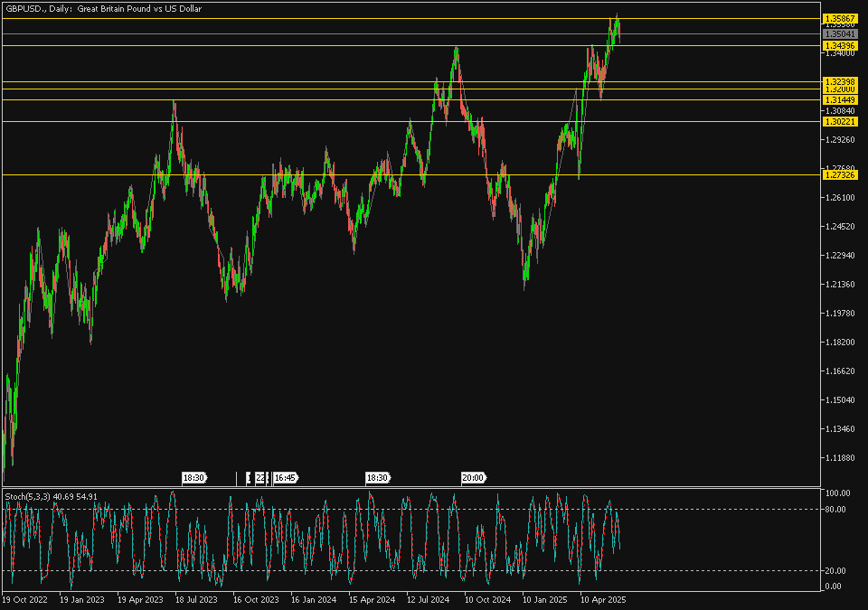Click the 20:00 event marker

[x=473, y=477]
